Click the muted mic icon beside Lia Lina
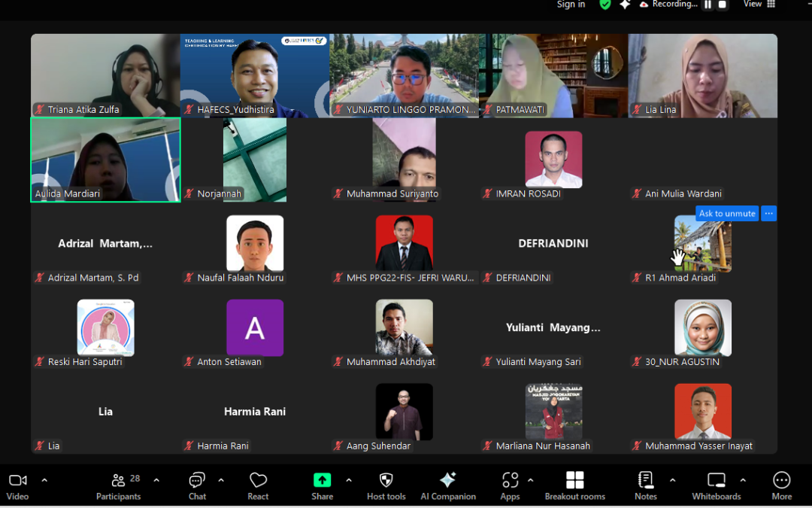 [637, 109]
